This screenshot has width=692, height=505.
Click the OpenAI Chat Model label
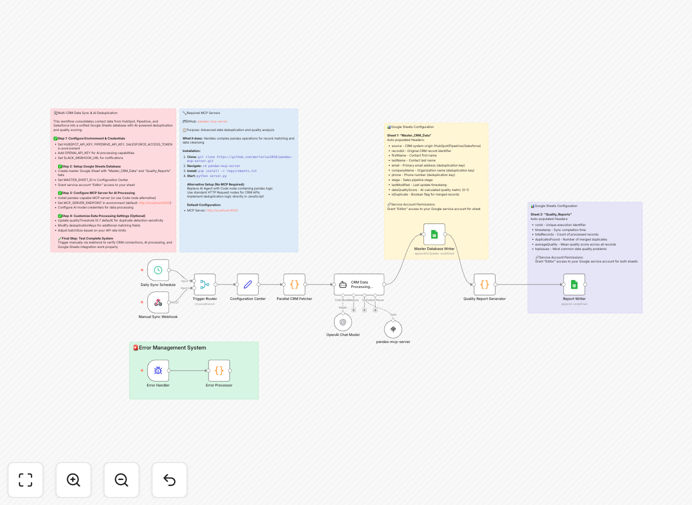tap(343, 335)
